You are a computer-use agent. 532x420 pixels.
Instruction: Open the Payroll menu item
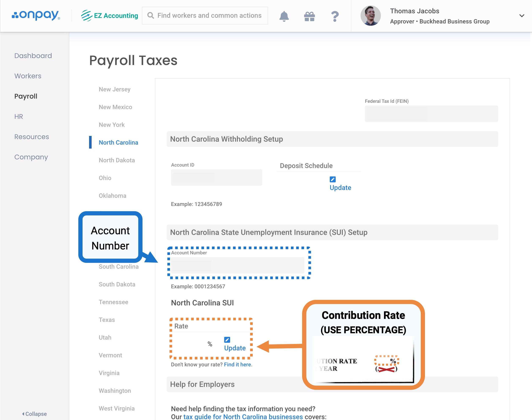26,96
